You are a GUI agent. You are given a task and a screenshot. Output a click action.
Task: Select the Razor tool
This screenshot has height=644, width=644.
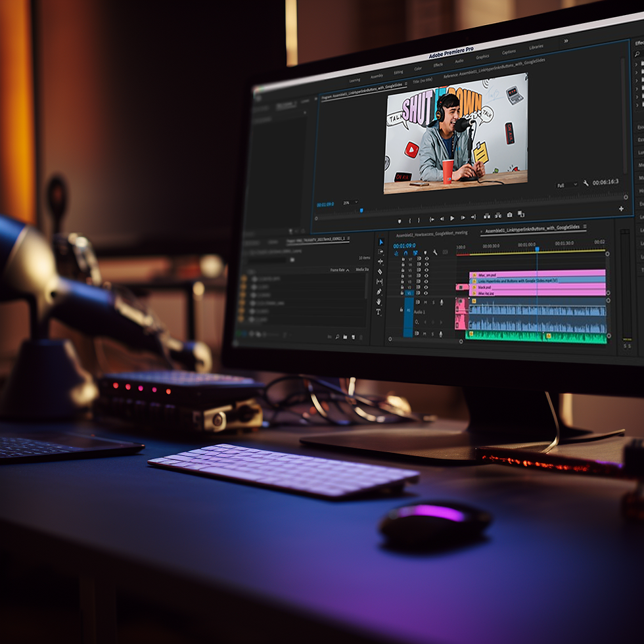(380, 271)
